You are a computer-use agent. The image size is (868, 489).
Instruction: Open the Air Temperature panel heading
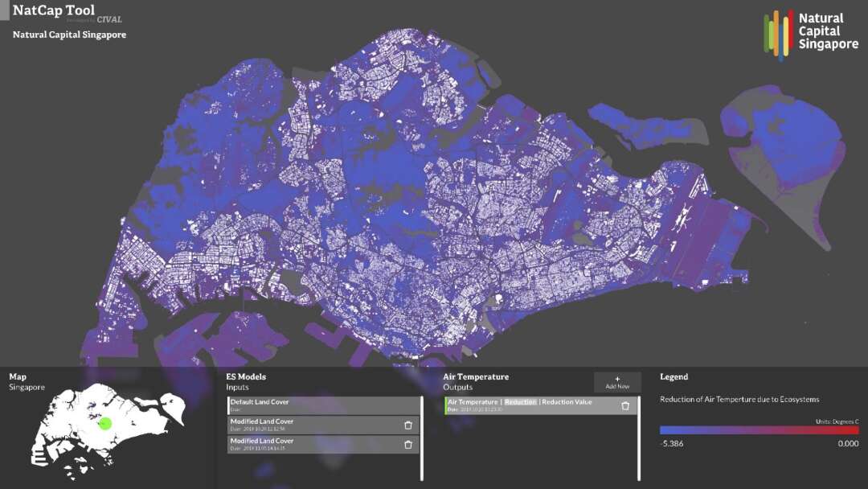(x=476, y=376)
